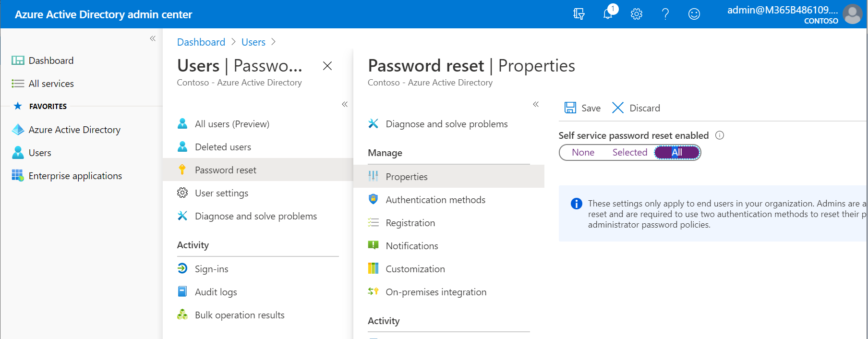The height and width of the screenshot is (339, 868).
Task: Choose All for self service password reset
Action: [x=677, y=152]
